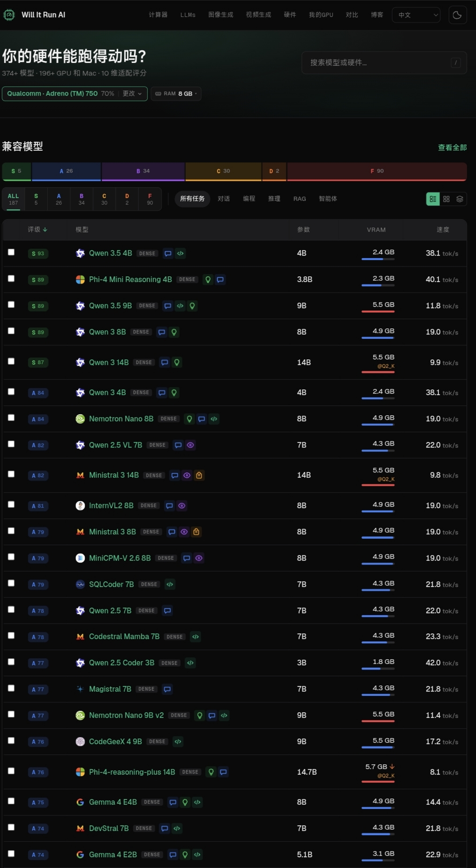
Task: Click green S 5 grade bar segment
Action: click(16, 171)
